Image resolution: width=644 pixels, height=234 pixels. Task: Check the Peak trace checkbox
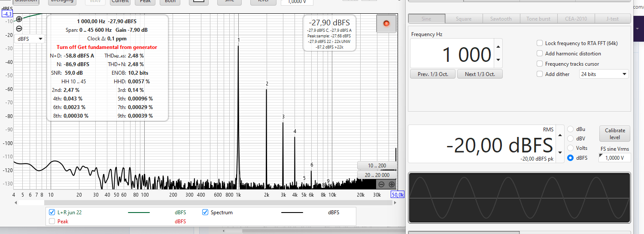[52, 222]
